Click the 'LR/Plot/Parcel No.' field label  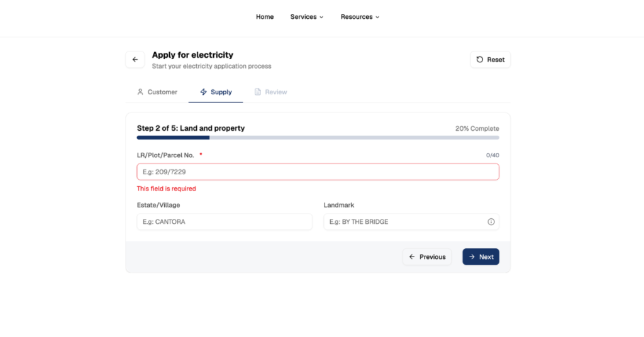(165, 155)
